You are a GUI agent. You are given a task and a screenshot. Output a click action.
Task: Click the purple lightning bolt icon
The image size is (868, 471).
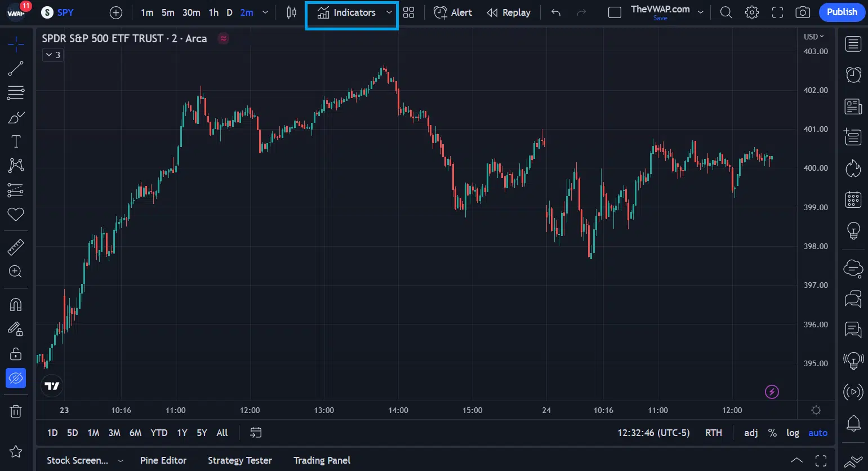pos(772,392)
